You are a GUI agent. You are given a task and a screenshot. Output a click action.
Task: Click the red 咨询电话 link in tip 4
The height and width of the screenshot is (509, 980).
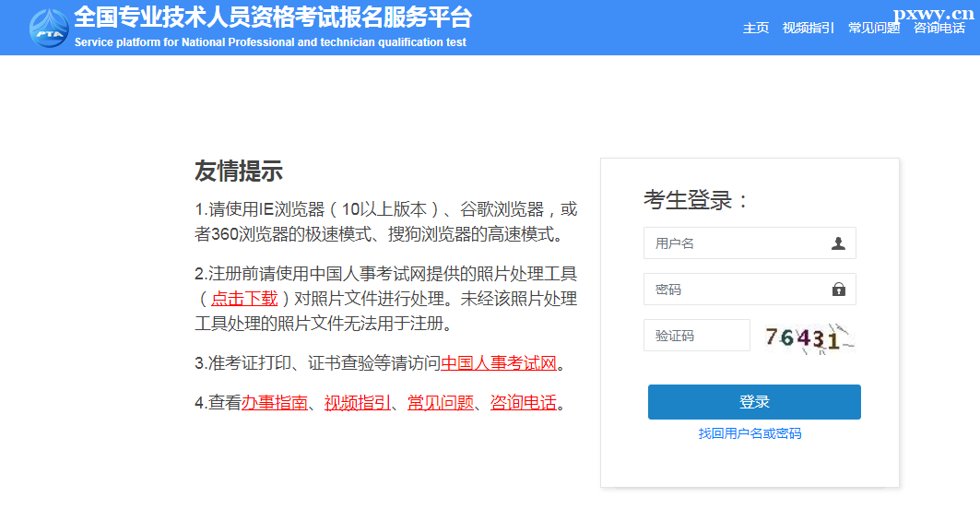[x=523, y=403]
